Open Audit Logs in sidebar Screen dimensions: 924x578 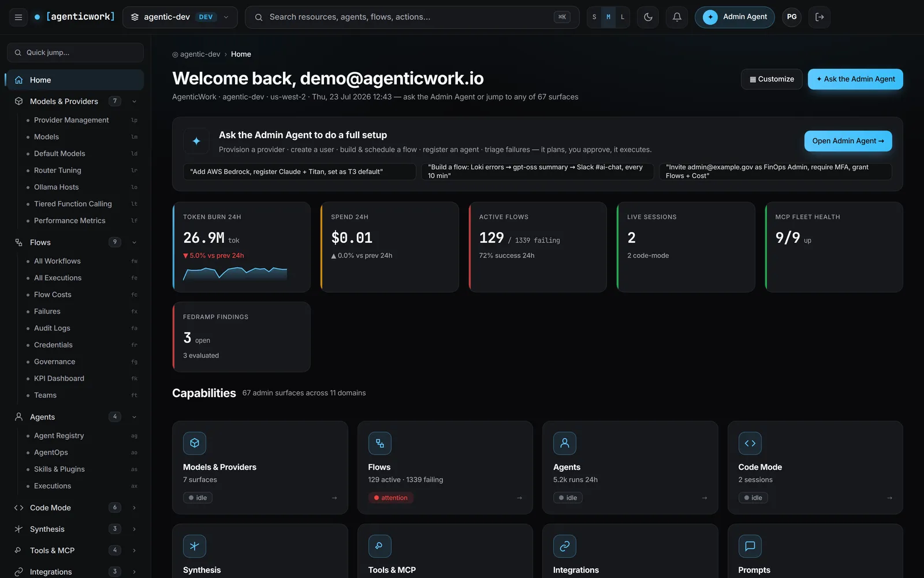tap(81, 328)
